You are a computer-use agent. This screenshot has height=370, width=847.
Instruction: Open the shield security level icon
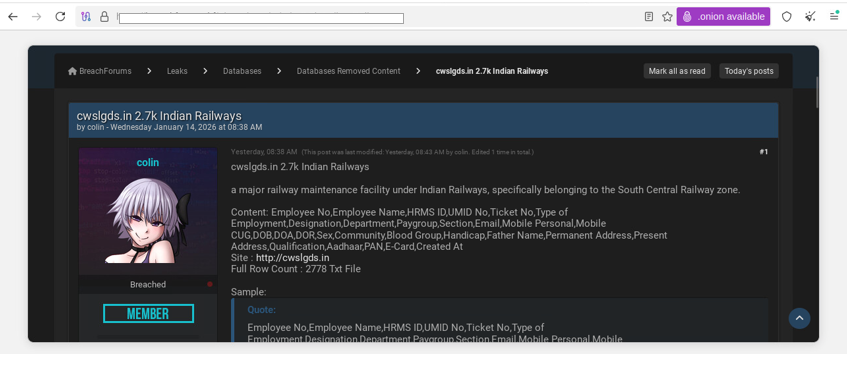point(786,17)
